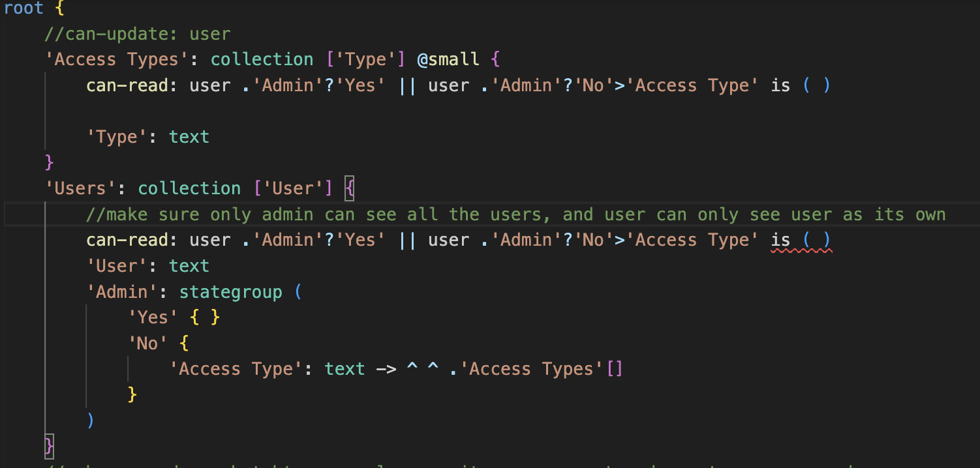Click the 'Access Types'[] reference path
The width and height of the screenshot is (980, 468).
pyautogui.click(x=536, y=369)
